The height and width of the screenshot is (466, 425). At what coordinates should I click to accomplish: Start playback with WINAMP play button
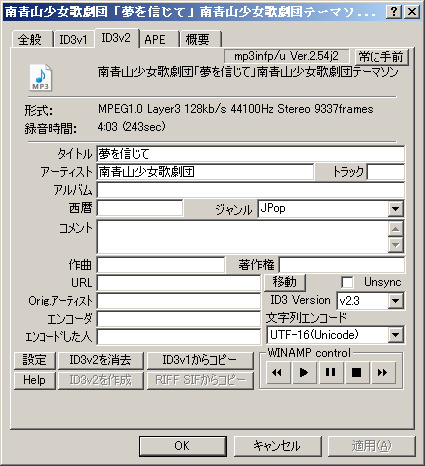(x=304, y=372)
